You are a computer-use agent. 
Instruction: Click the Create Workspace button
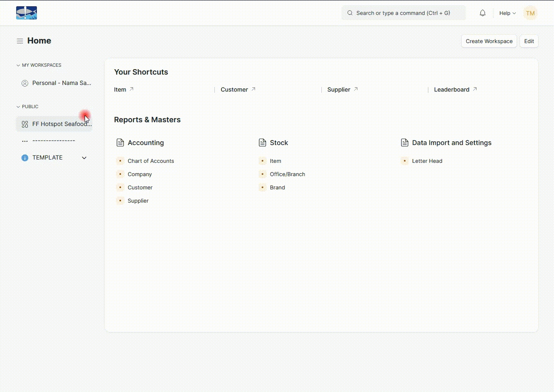489,41
